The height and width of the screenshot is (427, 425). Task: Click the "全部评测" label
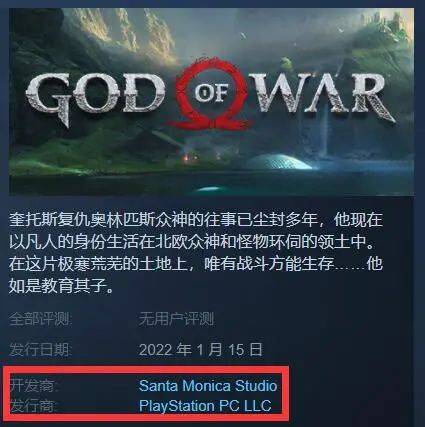tap(40, 319)
